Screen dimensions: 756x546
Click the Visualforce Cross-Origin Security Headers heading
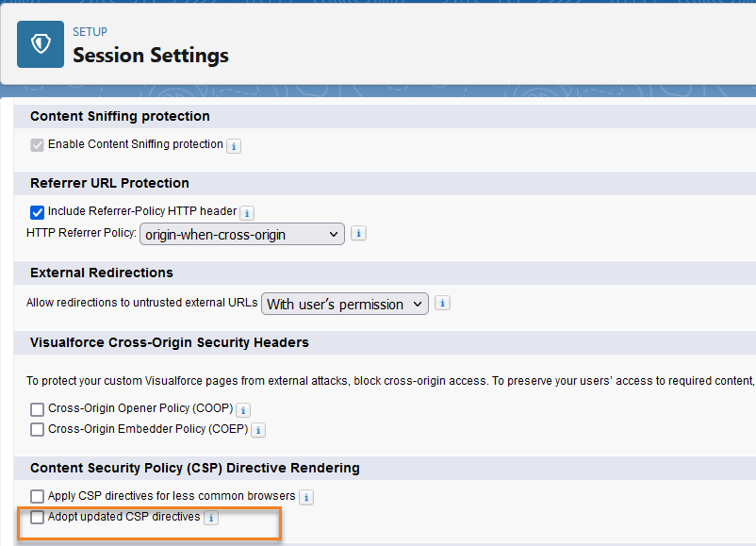coord(170,342)
